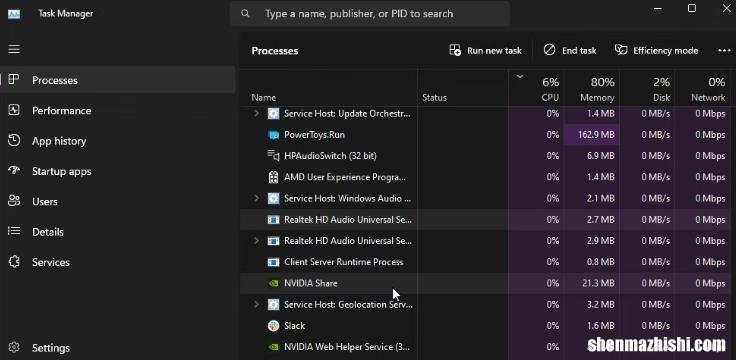Click the Service Host Update Orchestrator gear icon
Screen dimensions: 736x360
point(273,114)
